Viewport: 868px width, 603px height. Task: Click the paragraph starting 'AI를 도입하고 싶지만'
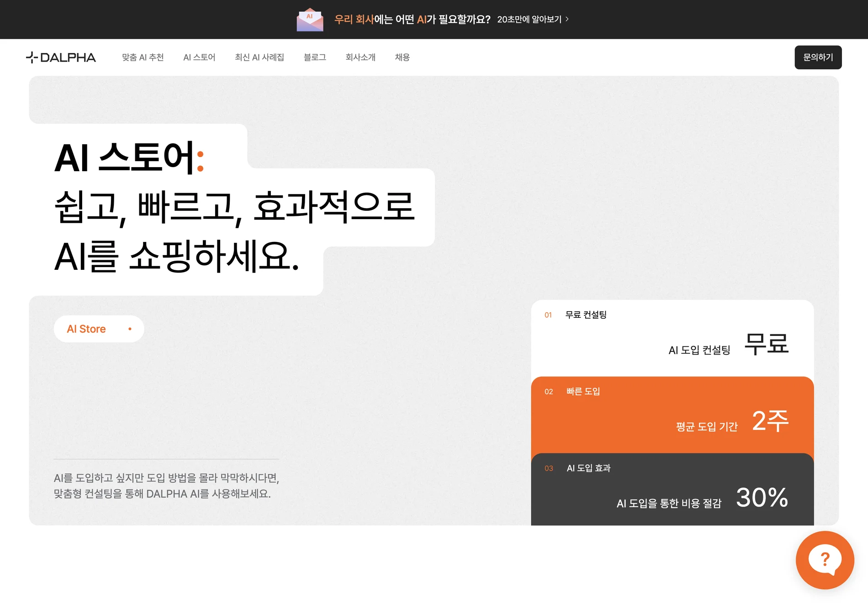coord(166,486)
